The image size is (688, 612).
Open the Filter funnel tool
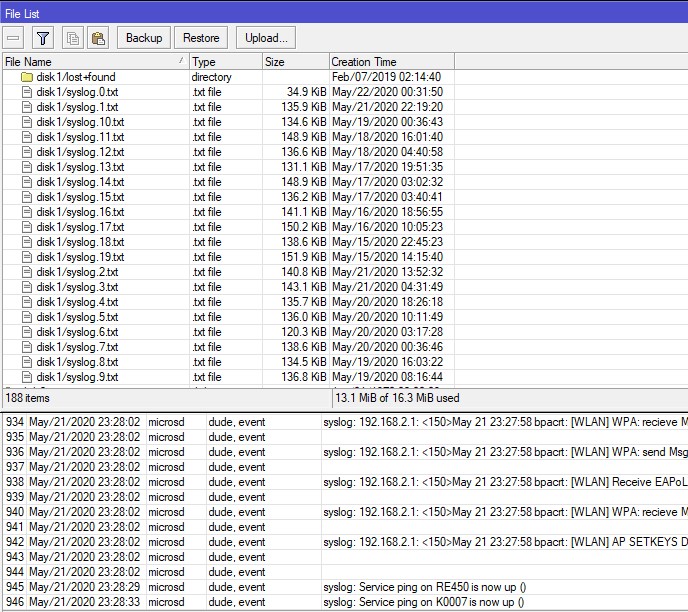(43, 38)
